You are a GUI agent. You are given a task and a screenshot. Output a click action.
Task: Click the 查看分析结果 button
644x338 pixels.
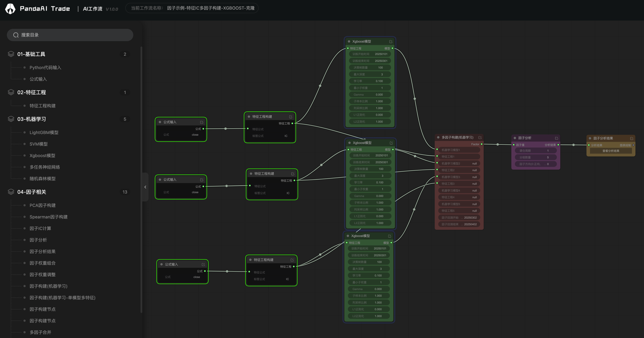[611, 151]
